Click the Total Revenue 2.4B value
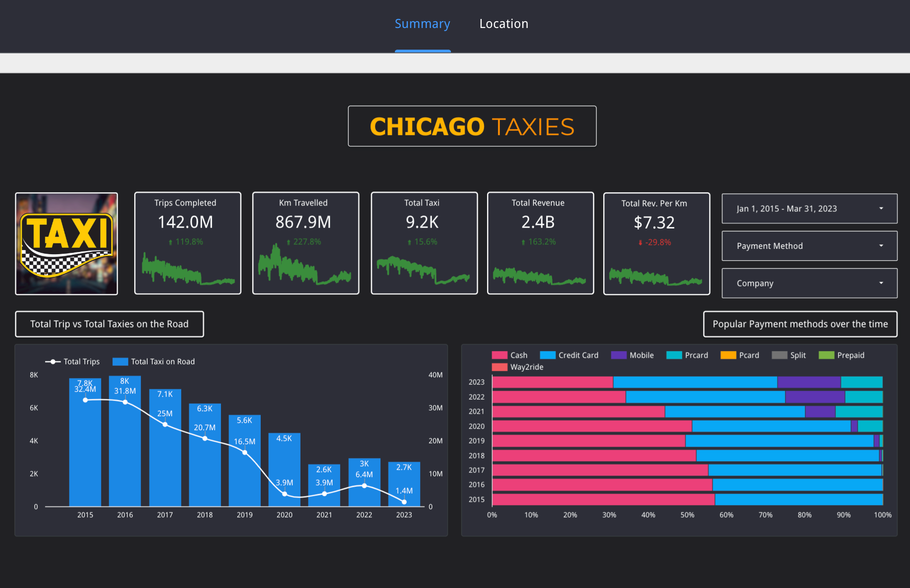Viewport: 910px width, 588px height. point(538,222)
